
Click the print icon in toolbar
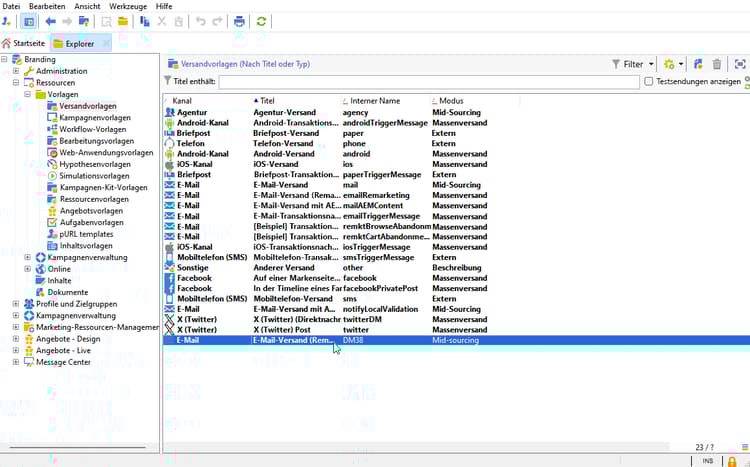click(239, 22)
